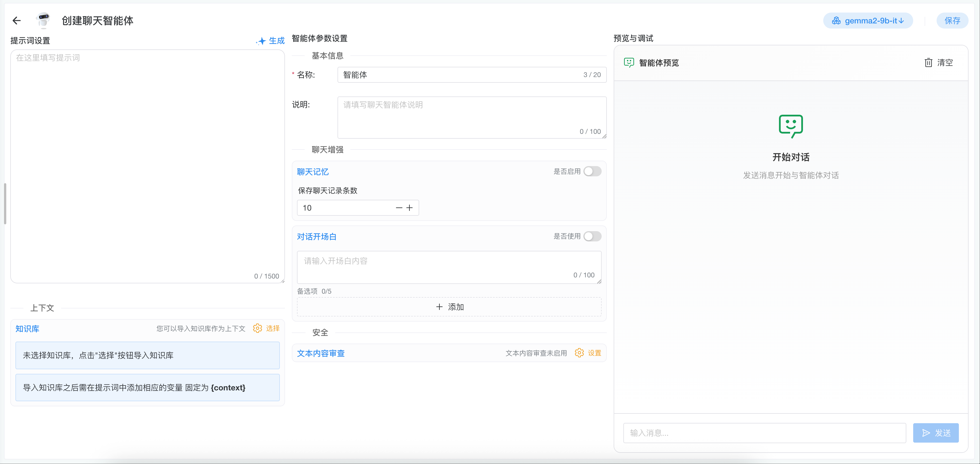
Task: Click text review gear settings icon
Action: (579, 353)
